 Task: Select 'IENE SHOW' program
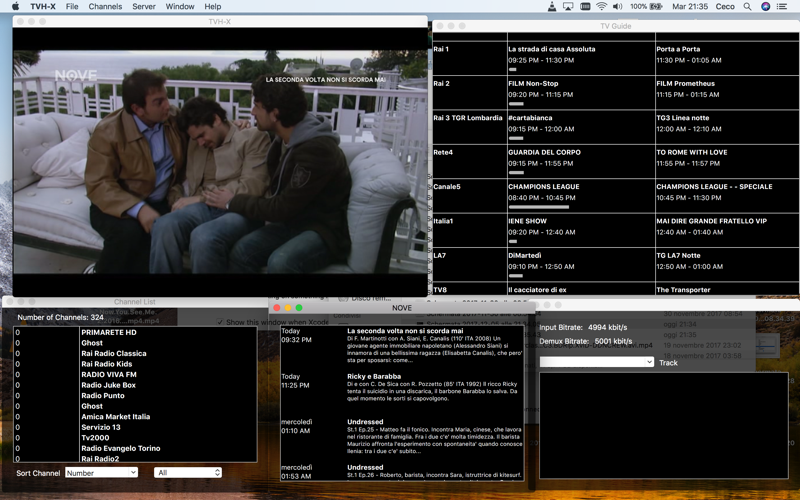click(528, 221)
